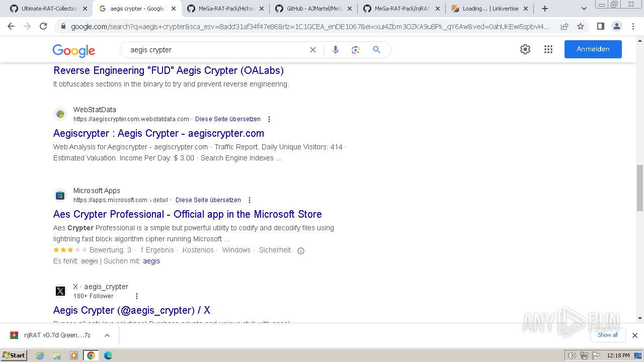Reload the current Google page
Screen dimensions: 644x362
point(43,26)
